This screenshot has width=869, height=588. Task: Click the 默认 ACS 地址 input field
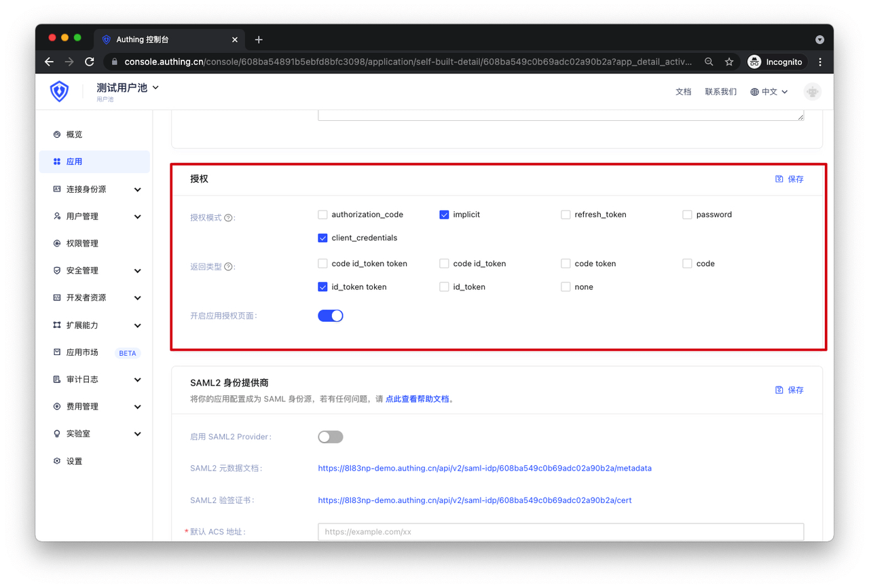tap(561, 532)
